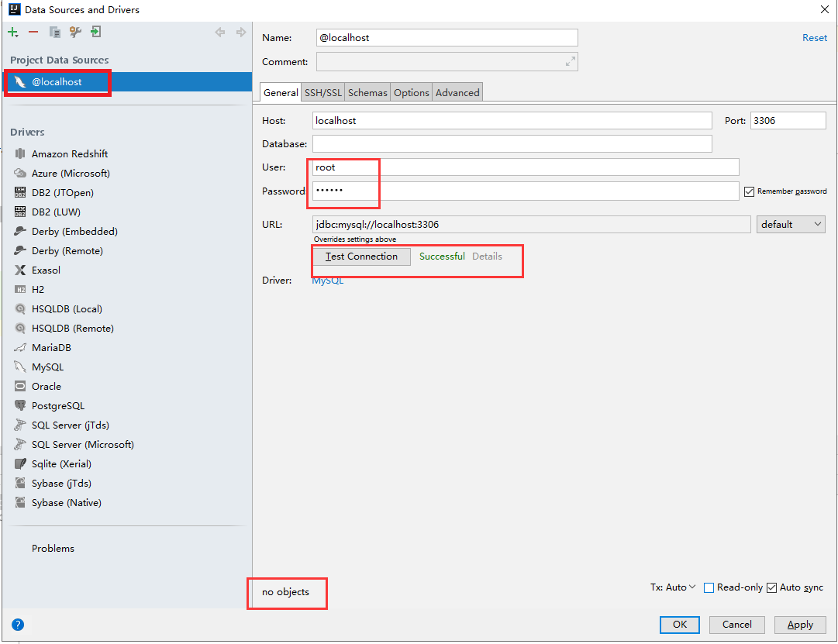Viewport: 838px width, 644px height.
Task: Switch to the SSH/SSL tab
Action: (x=322, y=92)
